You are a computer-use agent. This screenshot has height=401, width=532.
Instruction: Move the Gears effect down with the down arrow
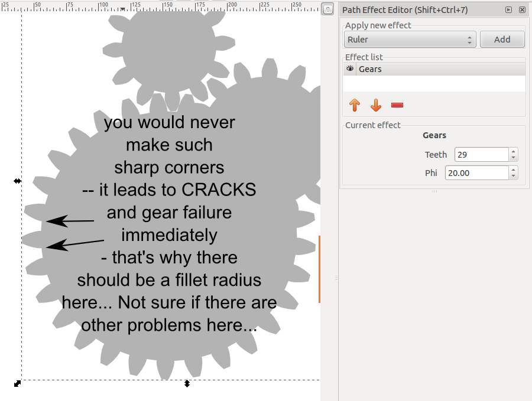click(x=376, y=105)
